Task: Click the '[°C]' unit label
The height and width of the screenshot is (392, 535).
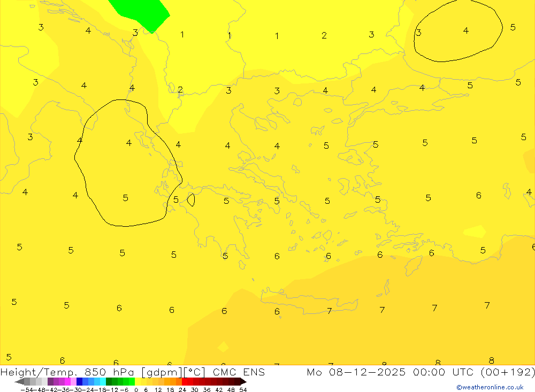Action: point(195,372)
